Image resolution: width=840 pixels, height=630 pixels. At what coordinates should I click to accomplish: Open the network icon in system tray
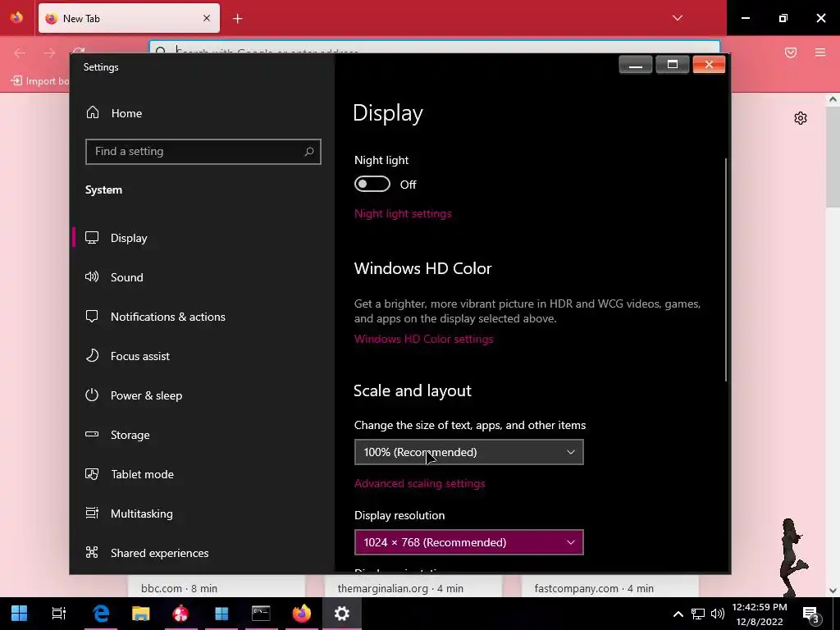(697, 614)
